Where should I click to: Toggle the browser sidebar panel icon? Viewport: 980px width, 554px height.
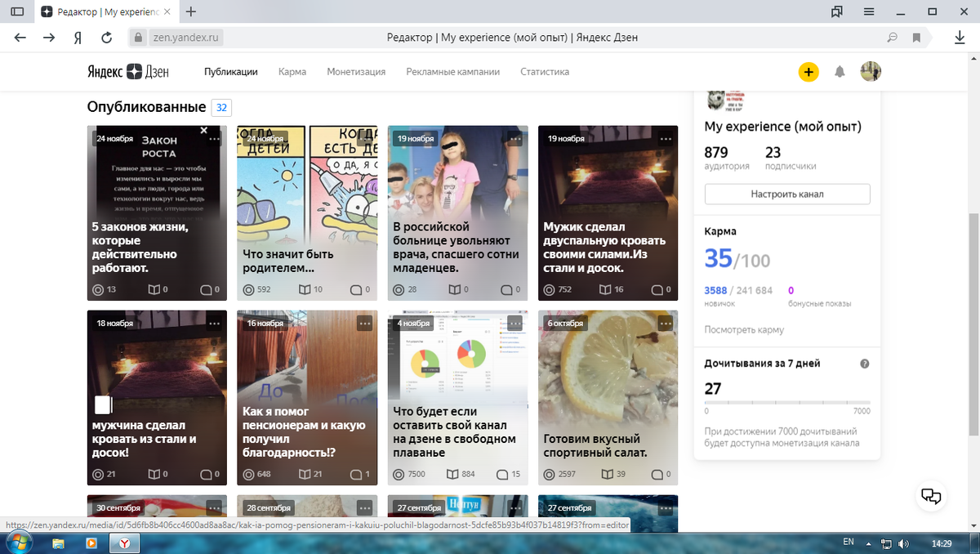[17, 11]
